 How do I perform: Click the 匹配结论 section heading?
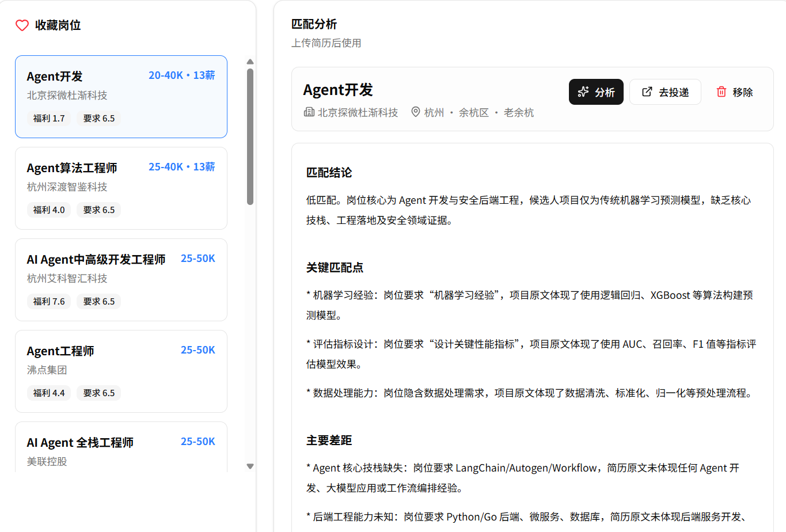[329, 173]
